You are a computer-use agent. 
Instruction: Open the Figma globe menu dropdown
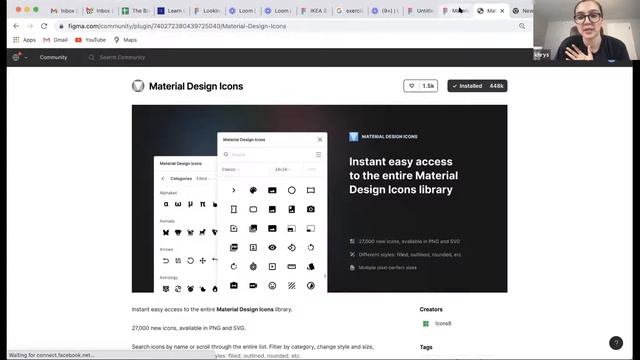pos(20,58)
